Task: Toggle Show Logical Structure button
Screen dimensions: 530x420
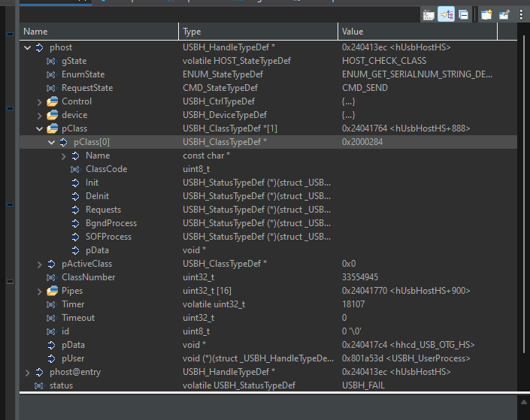Action: pyautogui.click(x=446, y=14)
